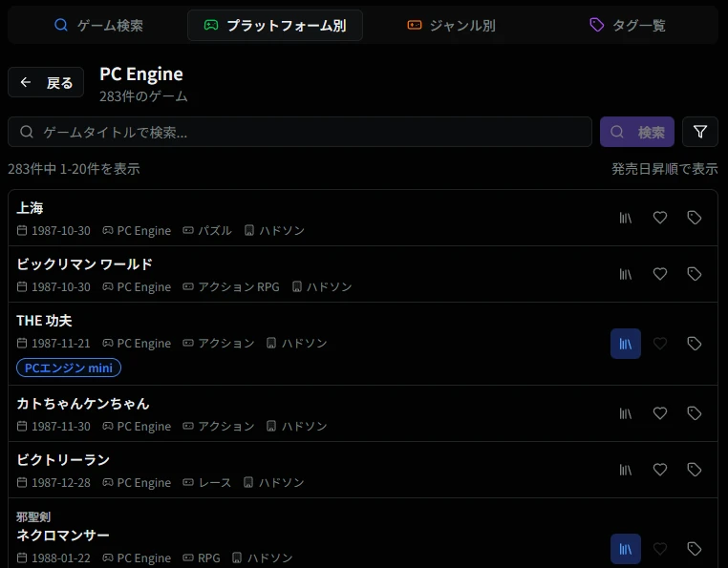Viewport: 728px width, 568px height.
Task: Click PC Engine platform on THE 功夫 row
Action: tap(144, 344)
